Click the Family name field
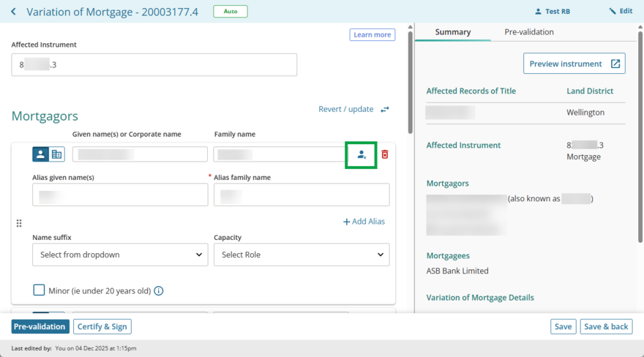The height and width of the screenshot is (357, 644). click(x=281, y=154)
